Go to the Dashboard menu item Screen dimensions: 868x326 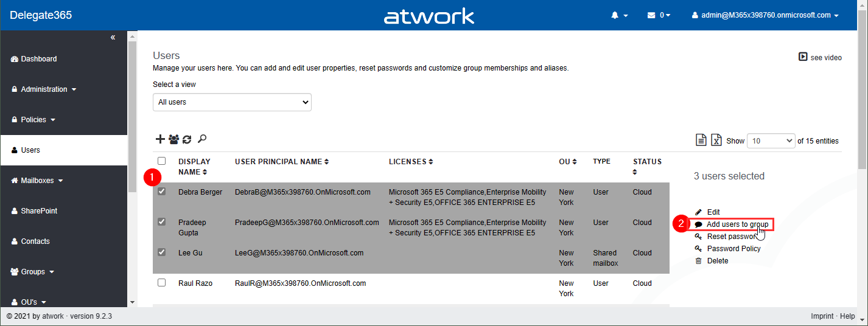pos(38,59)
